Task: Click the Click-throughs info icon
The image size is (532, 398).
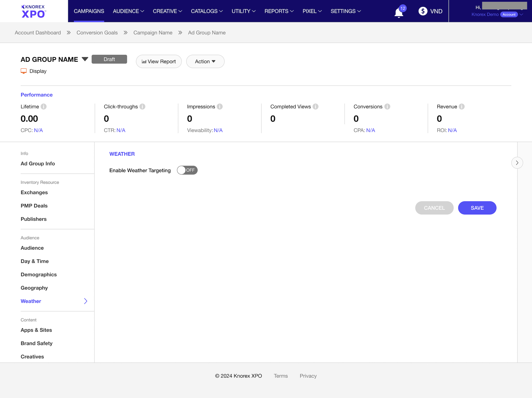Action: tap(142, 107)
